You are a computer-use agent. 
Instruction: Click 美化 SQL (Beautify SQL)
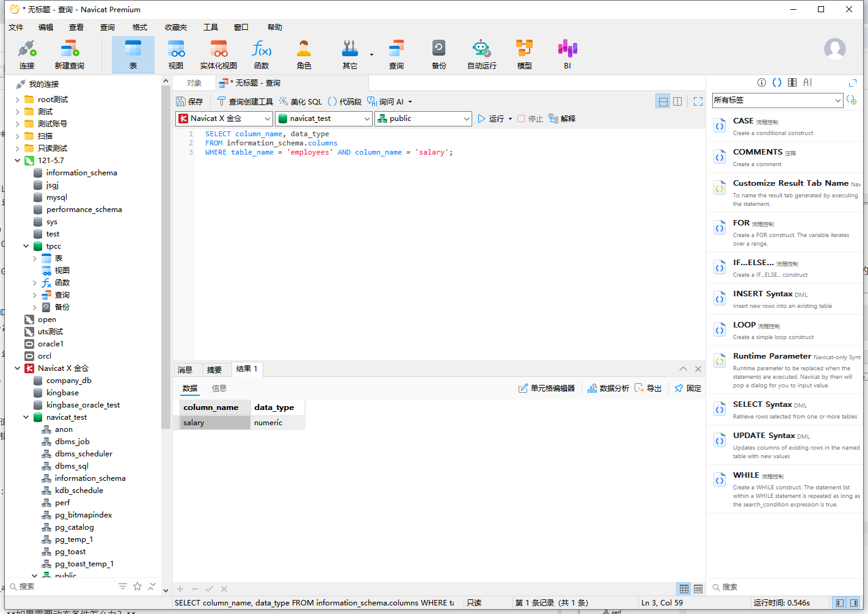(x=300, y=102)
